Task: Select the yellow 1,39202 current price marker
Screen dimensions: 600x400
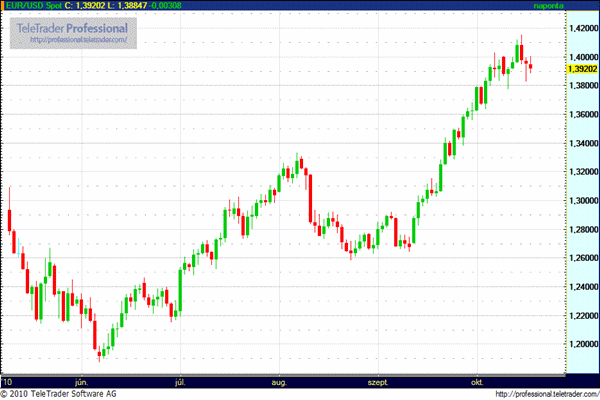Action: [x=582, y=68]
